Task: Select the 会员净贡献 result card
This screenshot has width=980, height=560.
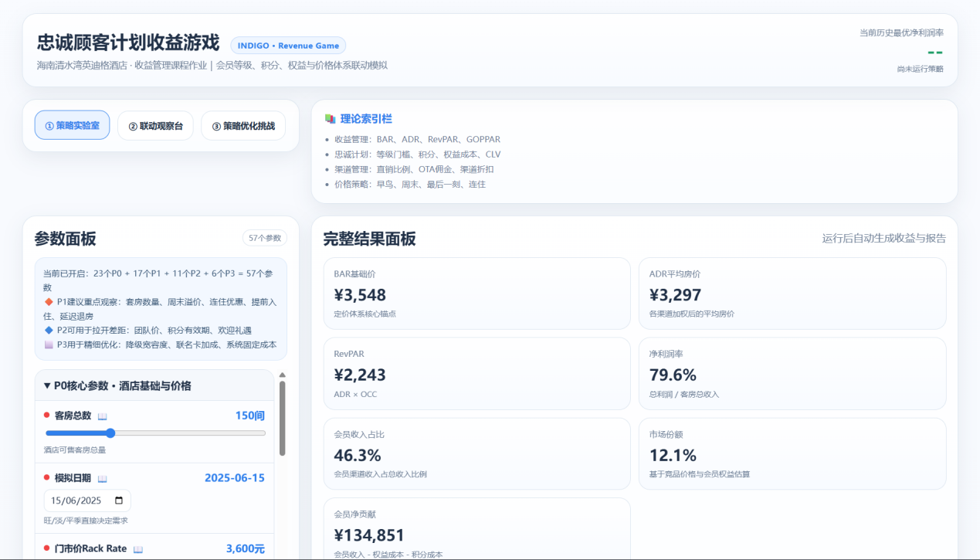Action: (x=476, y=529)
